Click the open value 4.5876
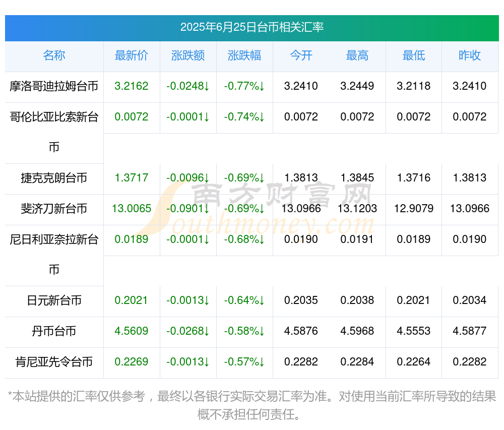 point(301,331)
